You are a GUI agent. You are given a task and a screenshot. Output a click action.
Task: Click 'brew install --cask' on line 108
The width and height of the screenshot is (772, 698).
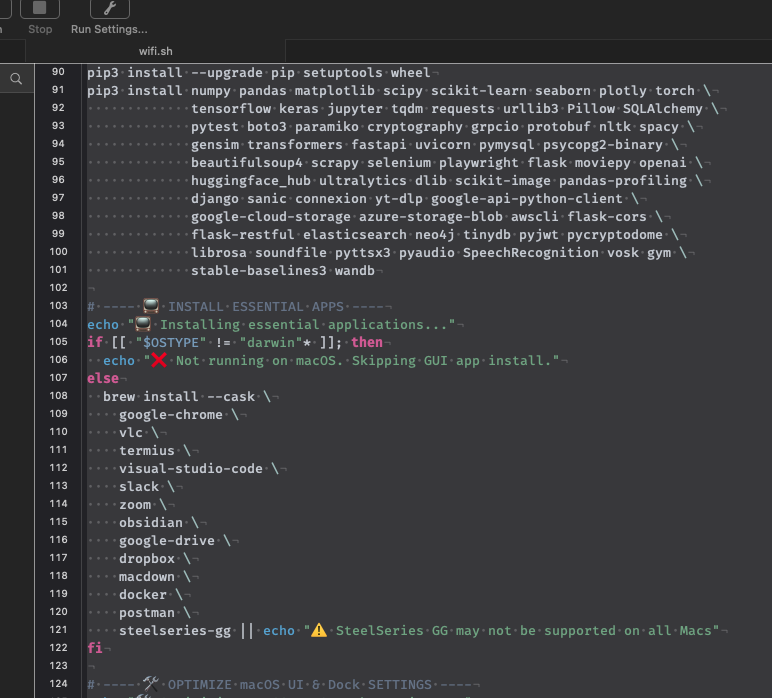(179, 397)
